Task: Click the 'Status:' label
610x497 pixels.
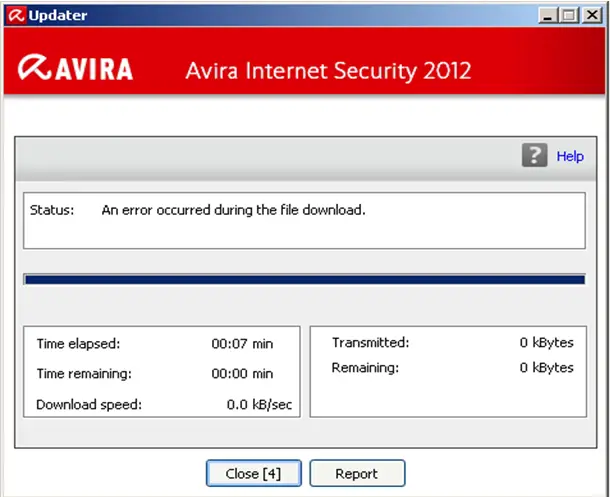Action: click(52, 210)
